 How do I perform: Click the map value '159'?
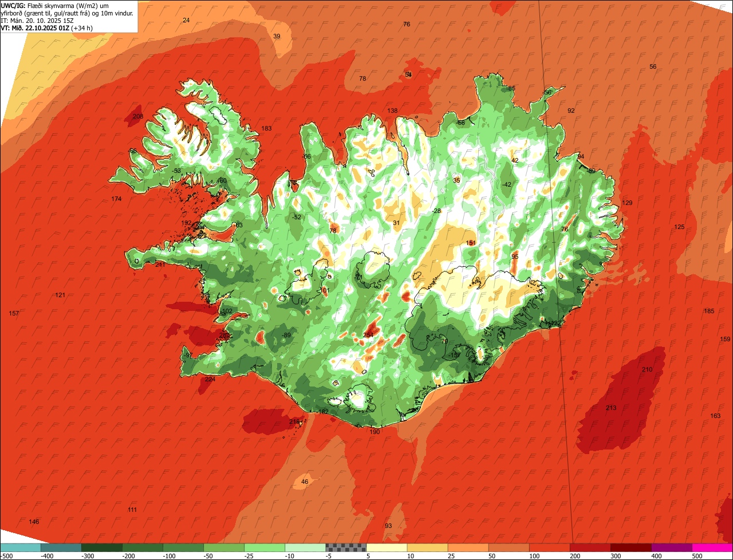[x=725, y=339]
